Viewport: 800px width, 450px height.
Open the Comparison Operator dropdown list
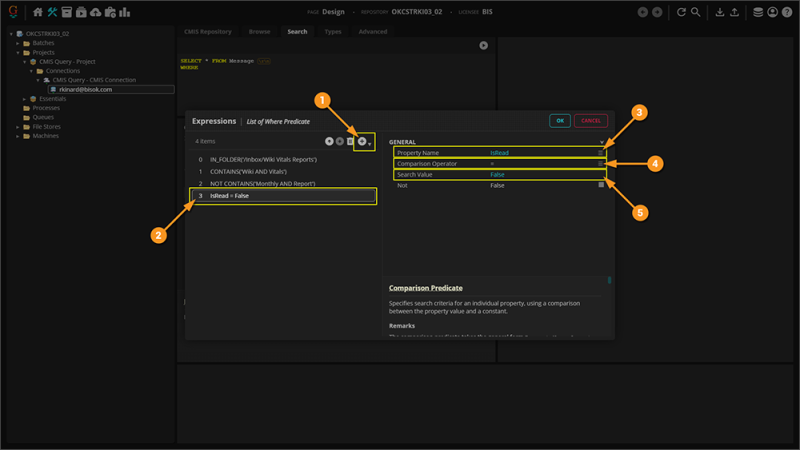pos(601,163)
